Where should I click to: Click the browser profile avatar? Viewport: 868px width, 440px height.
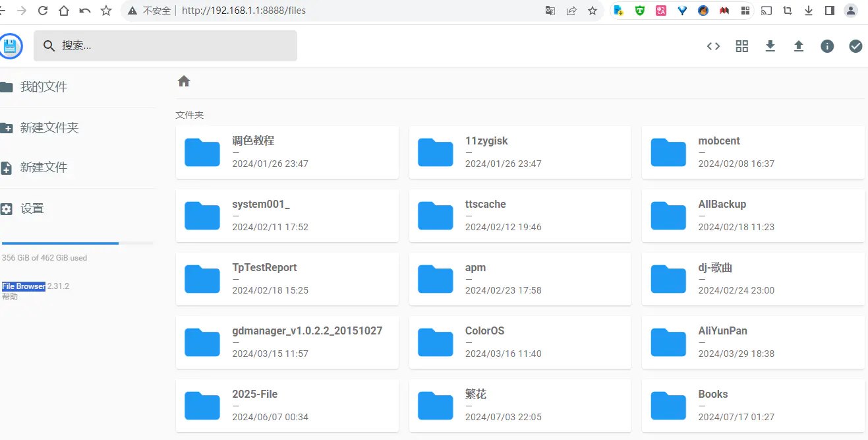click(x=851, y=11)
